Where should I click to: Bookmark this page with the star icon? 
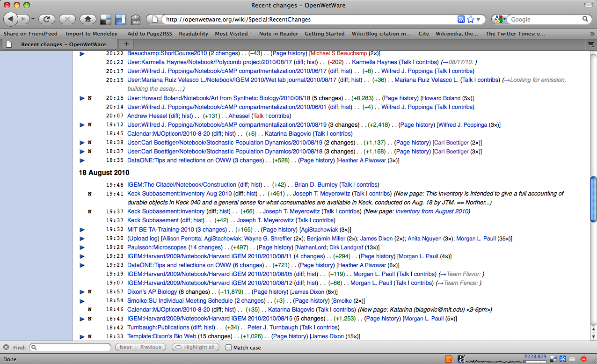471,20
